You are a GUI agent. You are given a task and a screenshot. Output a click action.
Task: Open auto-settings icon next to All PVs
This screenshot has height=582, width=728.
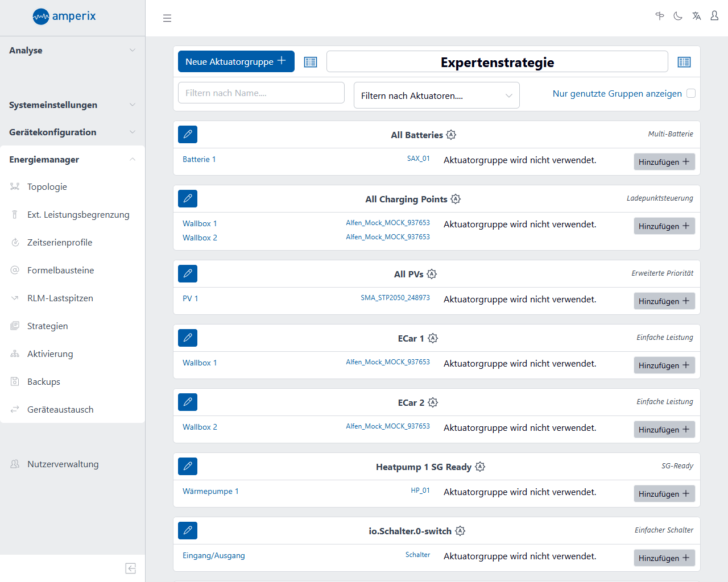click(432, 274)
